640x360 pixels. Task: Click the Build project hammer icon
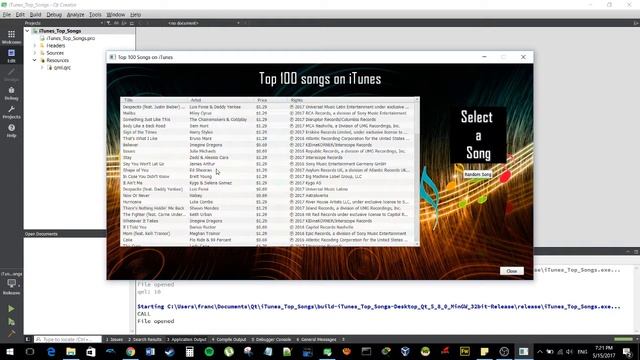click(x=11, y=333)
